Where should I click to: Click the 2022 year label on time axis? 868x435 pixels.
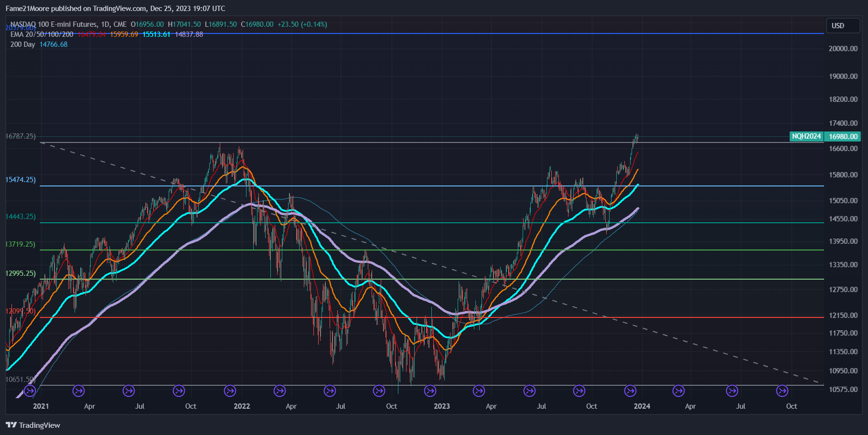point(242,406)
